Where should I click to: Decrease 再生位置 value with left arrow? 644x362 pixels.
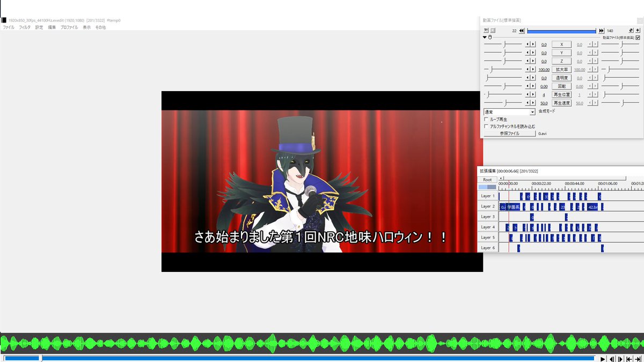[528, 94]
